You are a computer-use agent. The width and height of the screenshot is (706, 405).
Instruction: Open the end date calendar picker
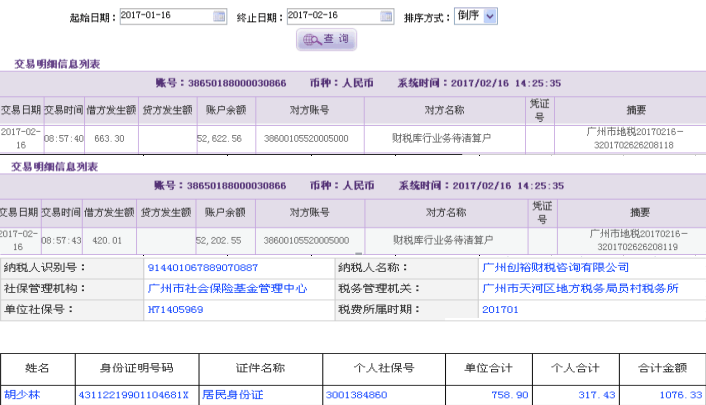(388, 17)
